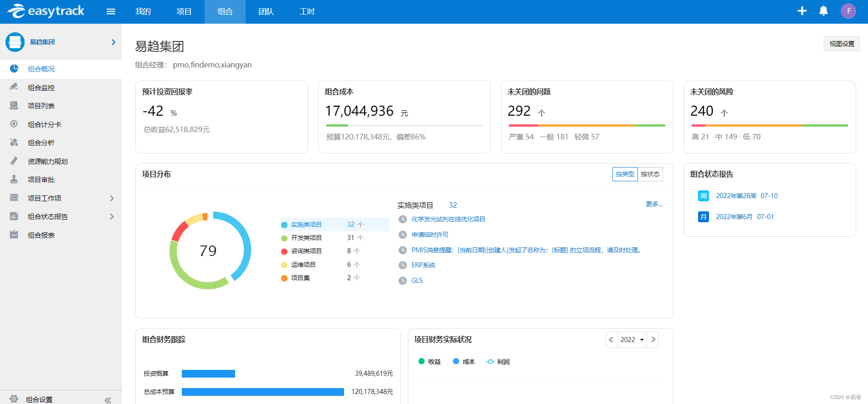Open the 项目 top menu
The width and height of the screenshot is (868, 404).
pos(184,11)
